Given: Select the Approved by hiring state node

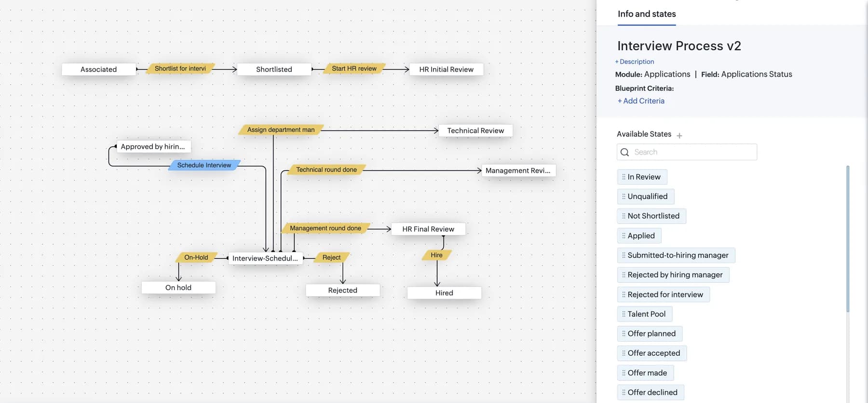Looking at the screenshot, I should point(153,147).
